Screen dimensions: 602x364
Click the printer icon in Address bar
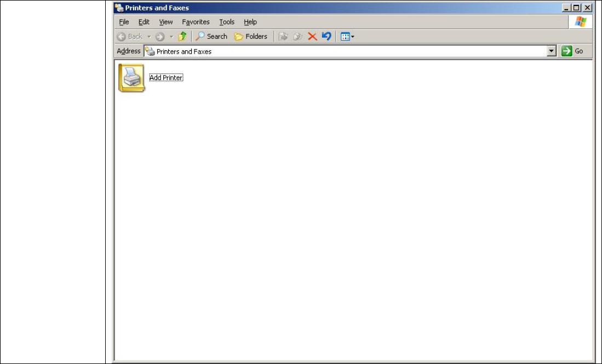150,51
